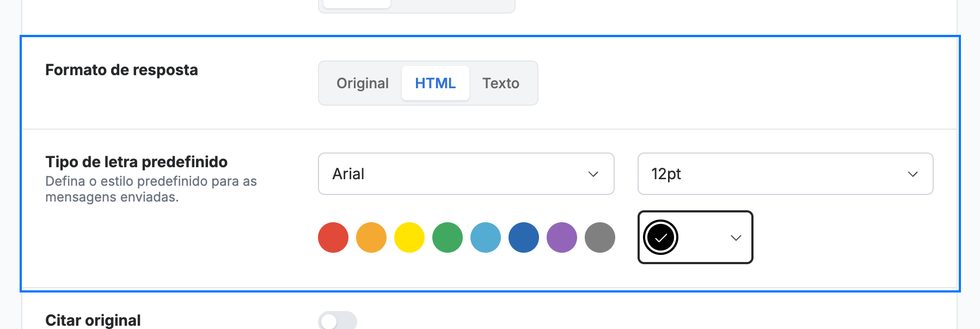Click the chevron beside the black swatch
This screenshot has width=980, height=329.
pyautogui.click(x=736, y=238)
